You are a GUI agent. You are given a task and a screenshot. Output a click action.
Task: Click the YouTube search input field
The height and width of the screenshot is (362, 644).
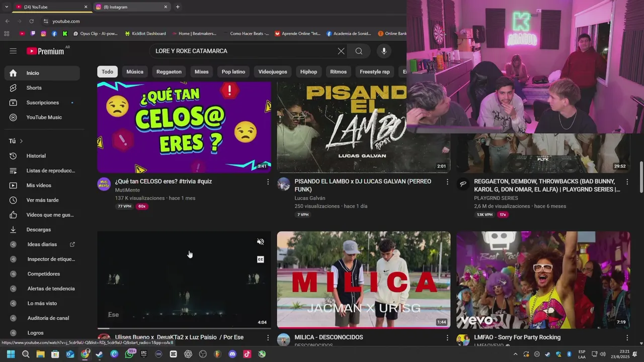pos(244,51)
